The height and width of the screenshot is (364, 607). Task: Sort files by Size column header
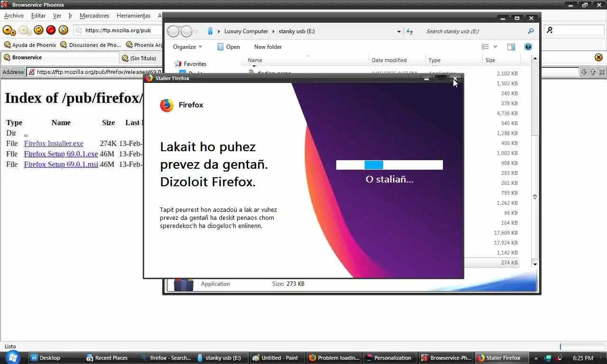[501, 60]
